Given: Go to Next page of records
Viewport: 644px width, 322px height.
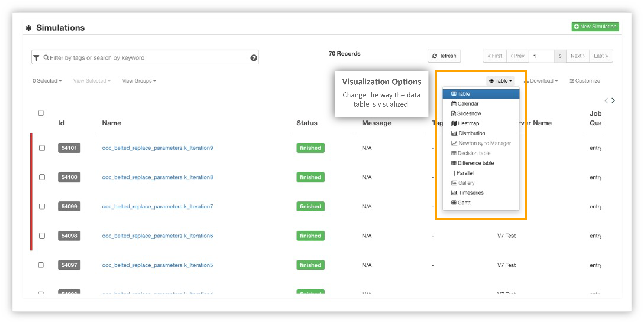Looking at the screenshot, I should tap(578, 56).
